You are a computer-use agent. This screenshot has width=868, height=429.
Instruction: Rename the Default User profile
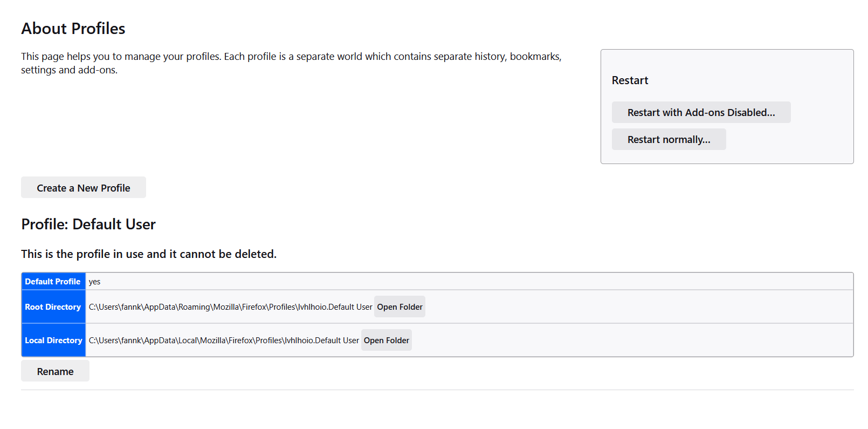click(55, 371)
